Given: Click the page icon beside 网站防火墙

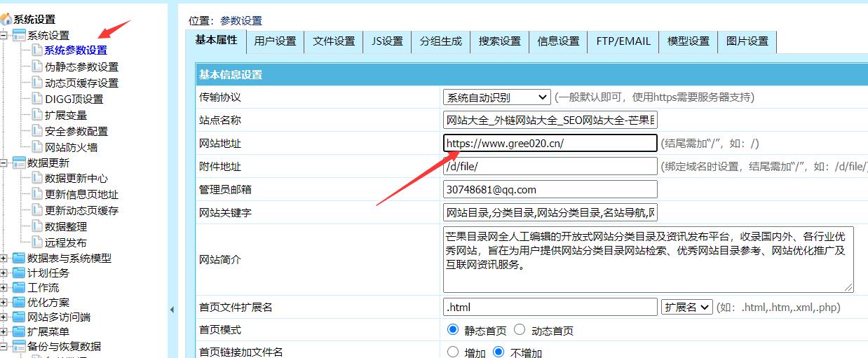Looking at the screenshot, I should 36,147.
